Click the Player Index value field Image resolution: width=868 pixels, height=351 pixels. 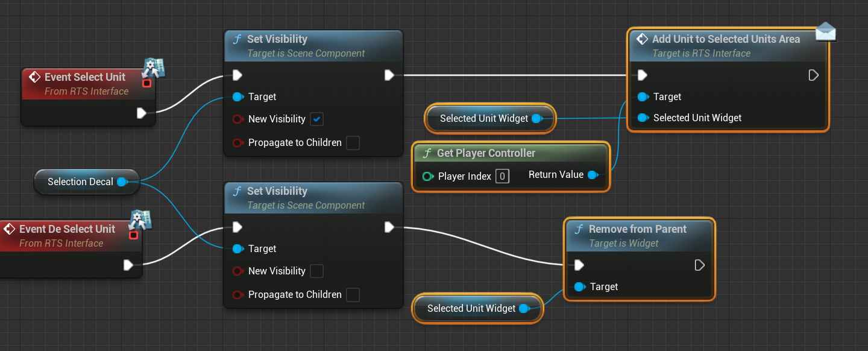pyautogui.click(x=502, y=176)
